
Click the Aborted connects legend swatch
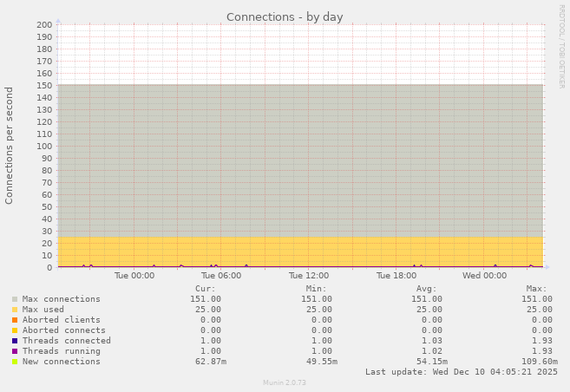point(15,330)
